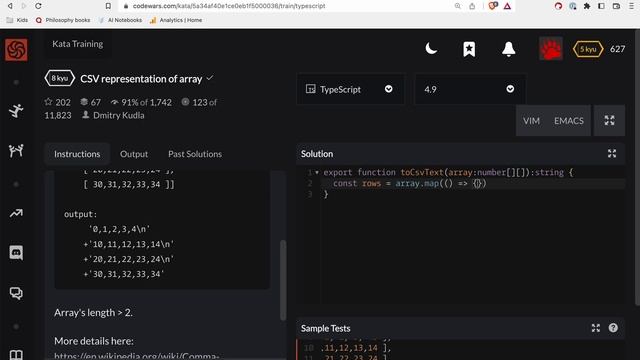Click the instructions panel scrollbar
The width and height of the screenshot is (640, 360).
coord(283,280)
